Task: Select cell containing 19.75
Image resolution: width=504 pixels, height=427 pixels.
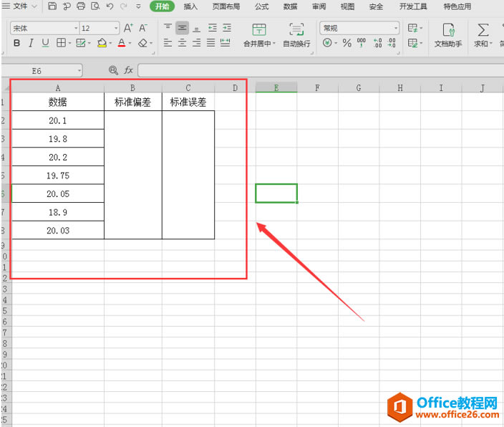Action: tap(58, 176)
